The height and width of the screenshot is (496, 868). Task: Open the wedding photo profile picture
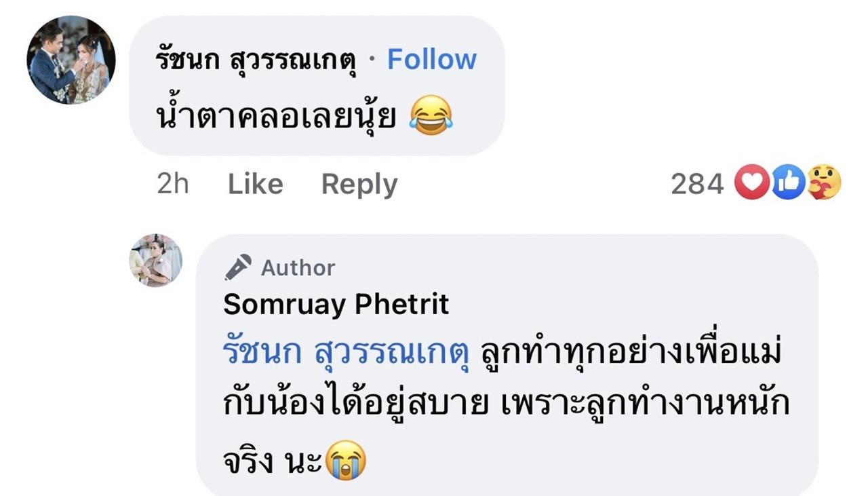point(71,60)
